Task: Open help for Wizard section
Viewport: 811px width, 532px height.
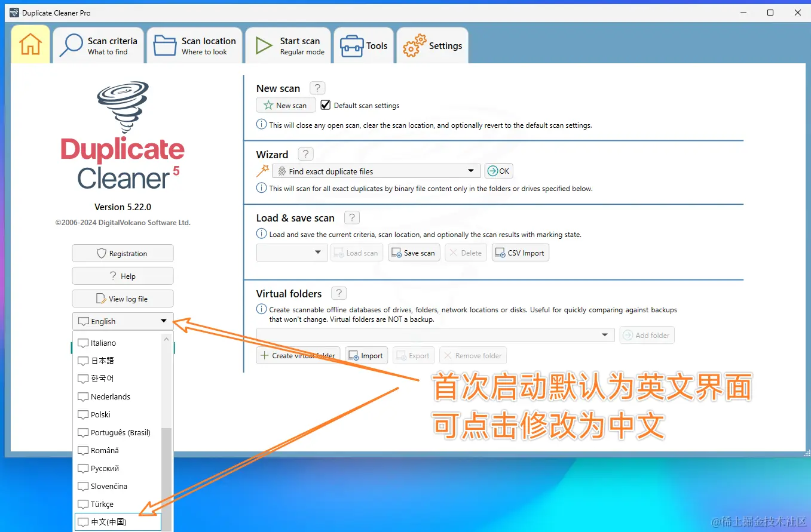Action: (x=305, y=154)
